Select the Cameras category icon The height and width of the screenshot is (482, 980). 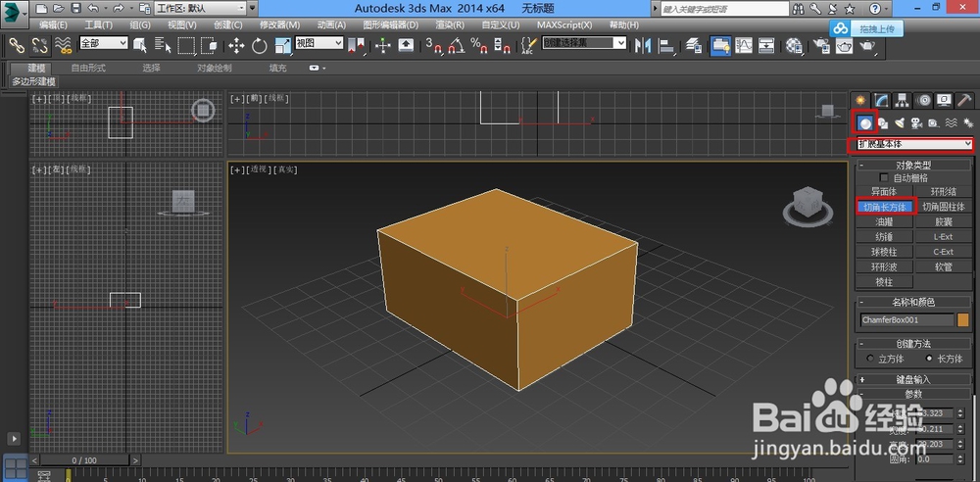[917, 123]
